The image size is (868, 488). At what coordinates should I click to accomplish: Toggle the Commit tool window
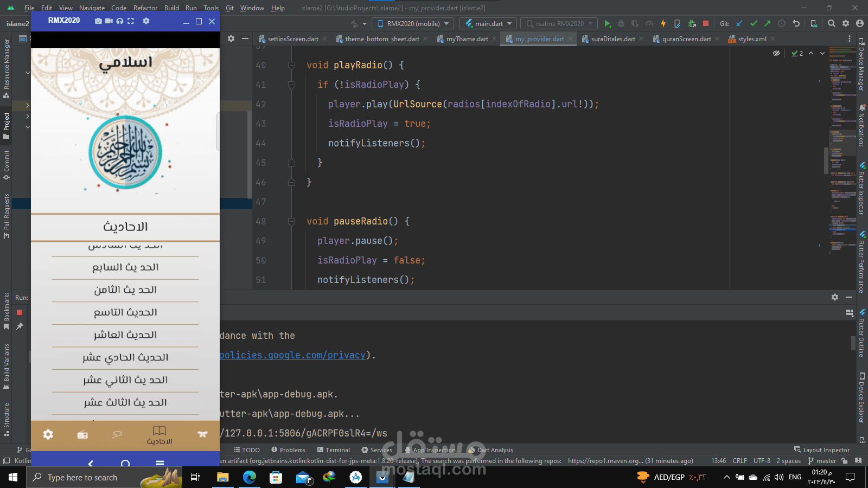pos(7,165)
